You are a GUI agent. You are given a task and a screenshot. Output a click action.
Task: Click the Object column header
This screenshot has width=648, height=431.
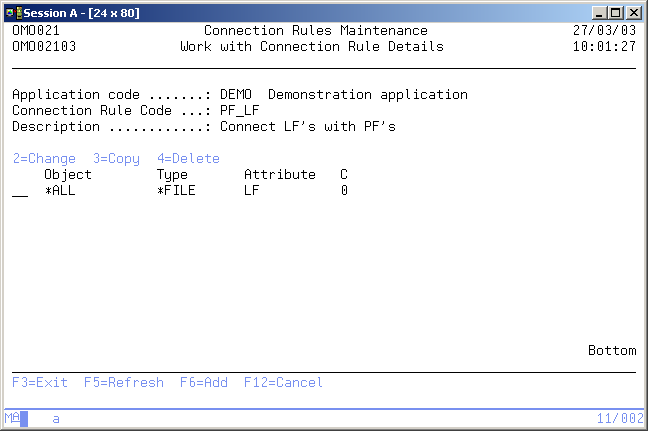tap(68, 175)
